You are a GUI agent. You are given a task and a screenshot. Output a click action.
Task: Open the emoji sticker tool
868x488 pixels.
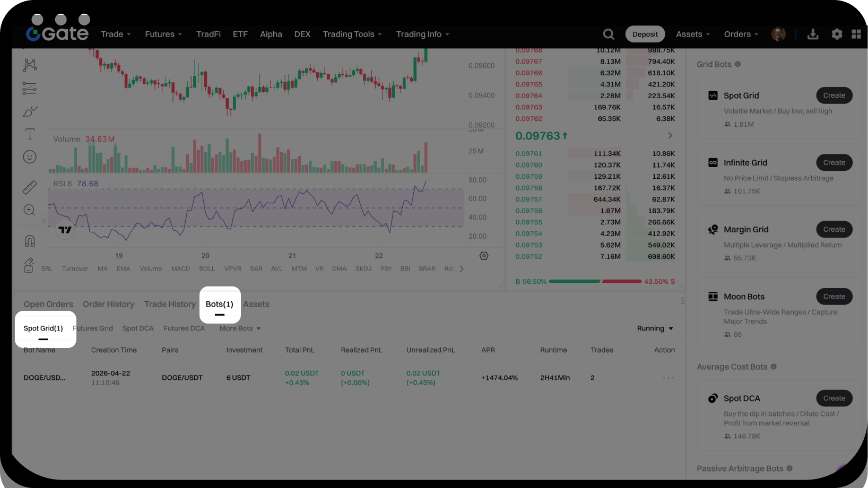click(30, 157)
